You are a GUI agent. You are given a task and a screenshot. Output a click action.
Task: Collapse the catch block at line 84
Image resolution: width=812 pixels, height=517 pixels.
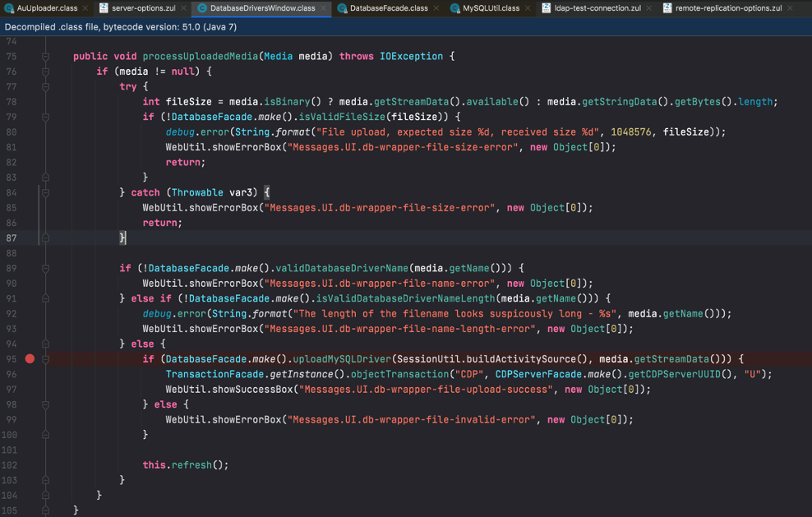46,193
